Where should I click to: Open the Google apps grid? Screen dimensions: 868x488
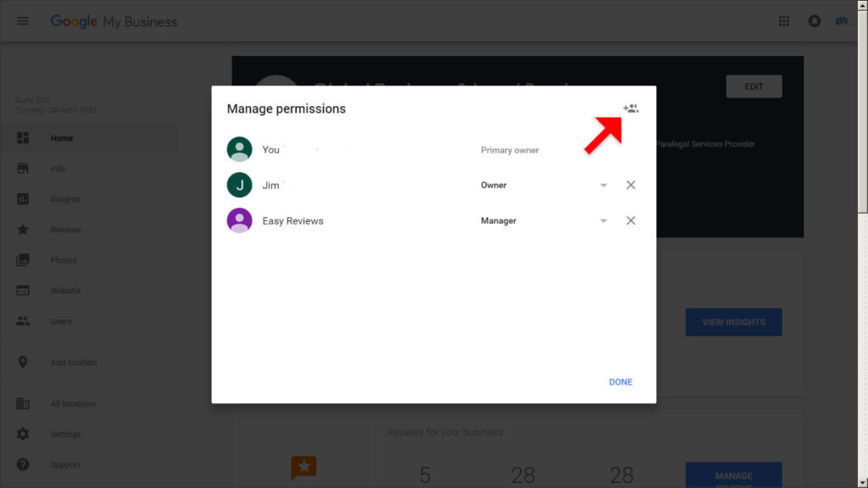click(x=784, y=21)
